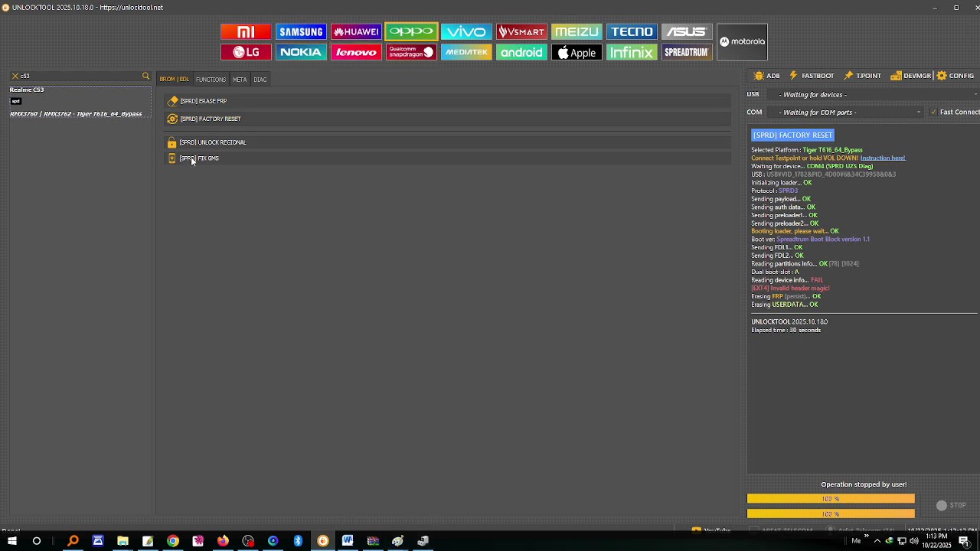Viewport: 980px width, 551px height.
Task: Click the STOP button
Action: (x=952, y=506)
